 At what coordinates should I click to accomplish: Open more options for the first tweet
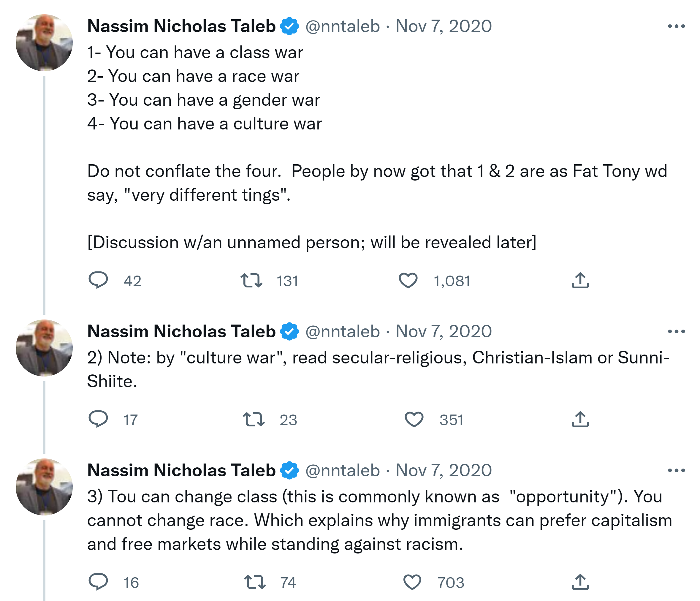click(x=676, y=26)
